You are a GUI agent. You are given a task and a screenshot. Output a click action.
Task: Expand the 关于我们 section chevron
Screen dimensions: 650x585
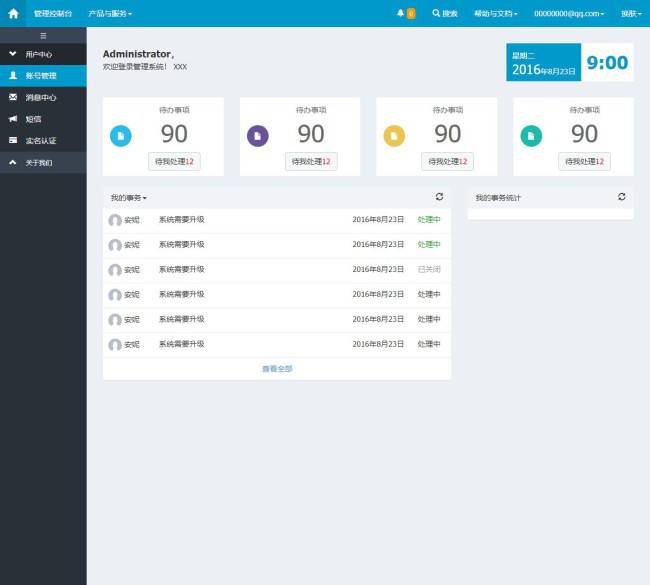click(x=13, y=162)
